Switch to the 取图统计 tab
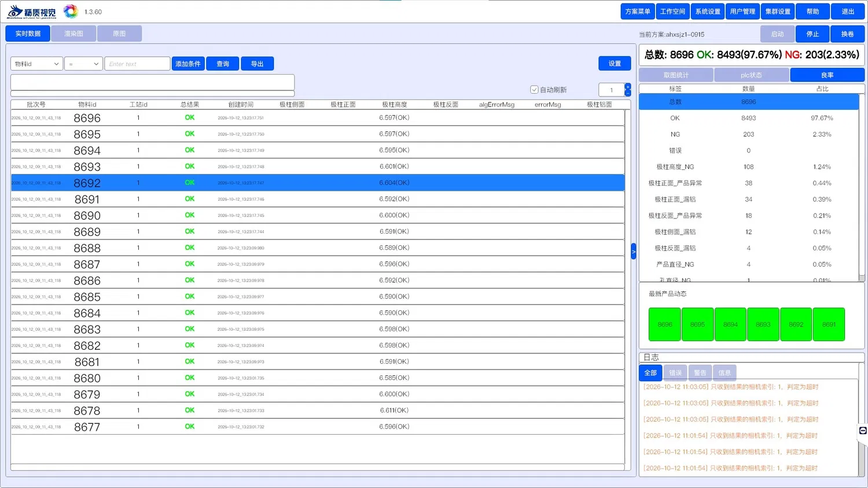Screen dimensions: 868x488 (x=676, y=75)
